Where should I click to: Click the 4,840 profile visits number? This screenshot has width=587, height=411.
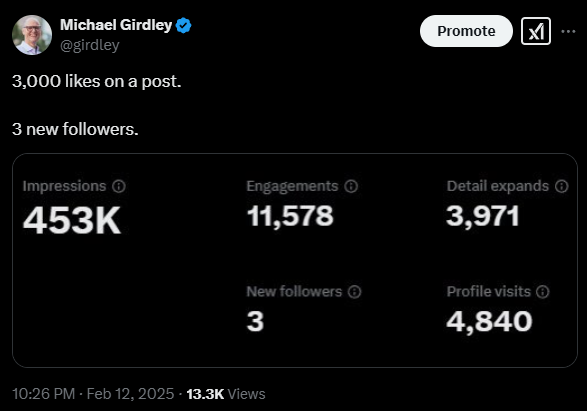[489, 322]
